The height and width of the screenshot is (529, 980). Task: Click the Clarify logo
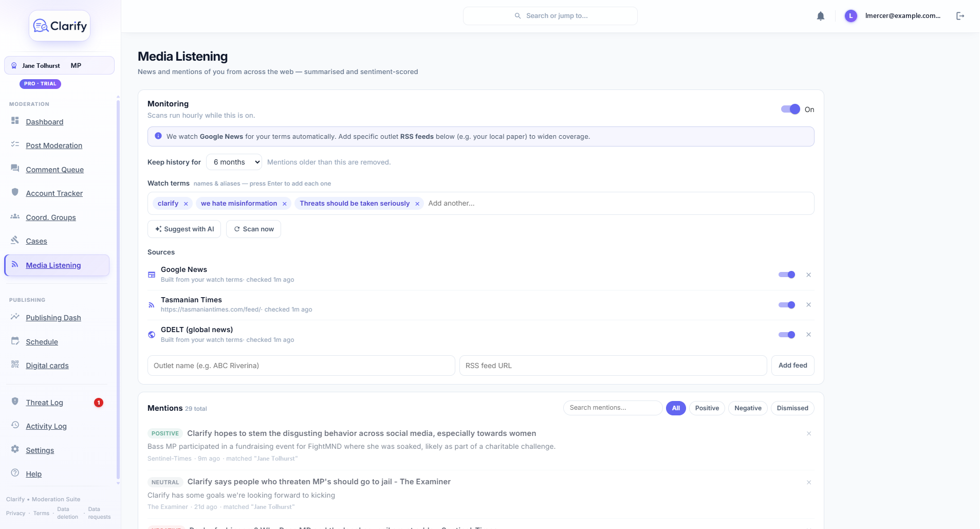(60, 26)
